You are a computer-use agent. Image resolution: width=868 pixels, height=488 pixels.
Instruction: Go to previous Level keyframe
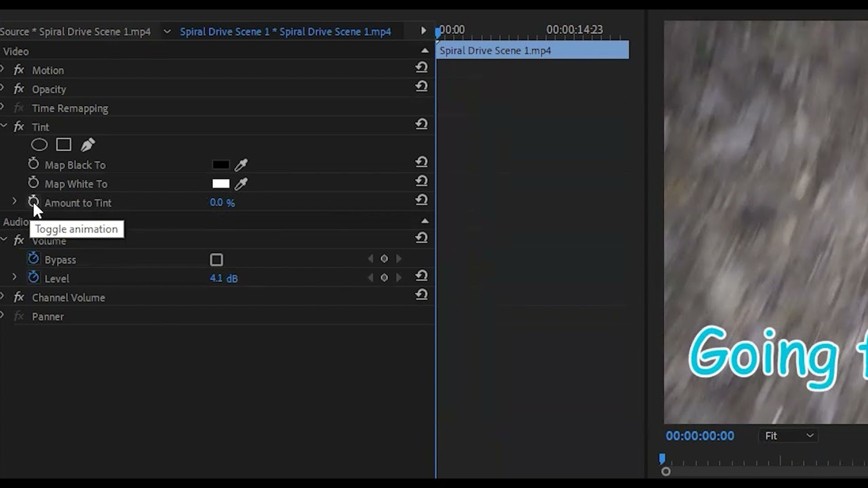click(x=370, y=278)
